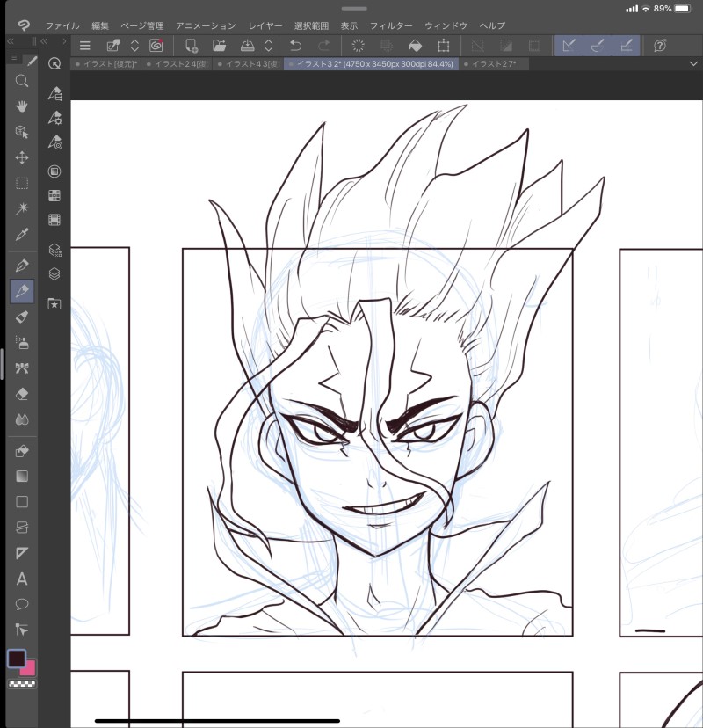Open the ページ管理 menu
703x728 pixels.
tap(142, 26)
